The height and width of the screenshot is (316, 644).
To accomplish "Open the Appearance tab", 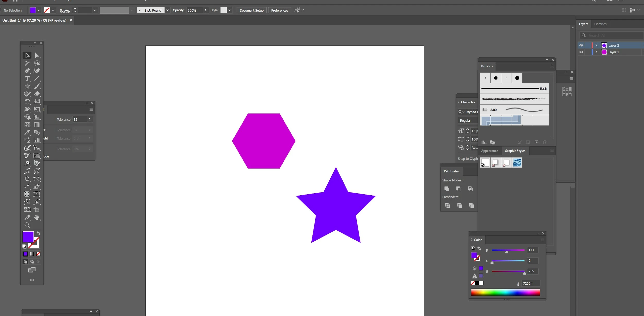I will [489, 151].
